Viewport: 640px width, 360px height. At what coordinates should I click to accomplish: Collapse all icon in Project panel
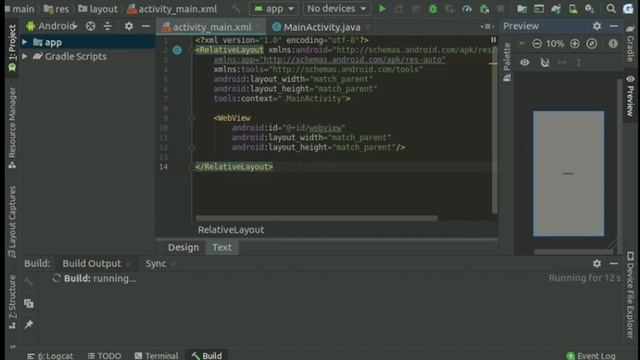[x=107, y=26]
